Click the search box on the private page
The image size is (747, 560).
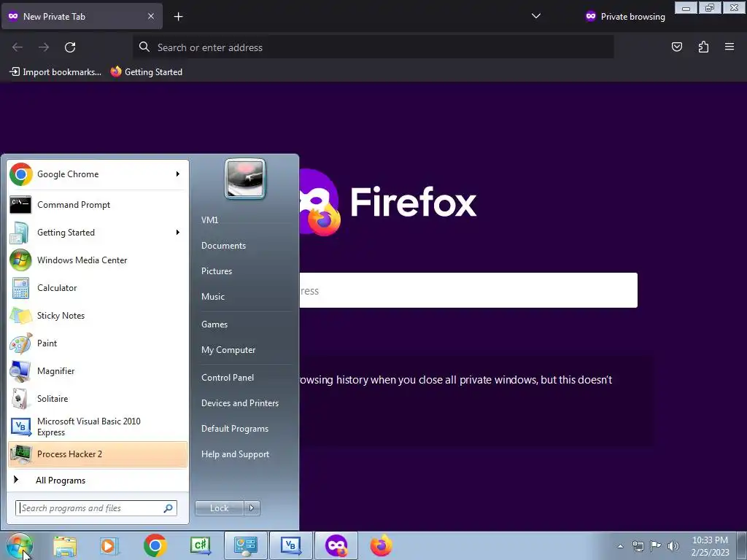point(468,290)
